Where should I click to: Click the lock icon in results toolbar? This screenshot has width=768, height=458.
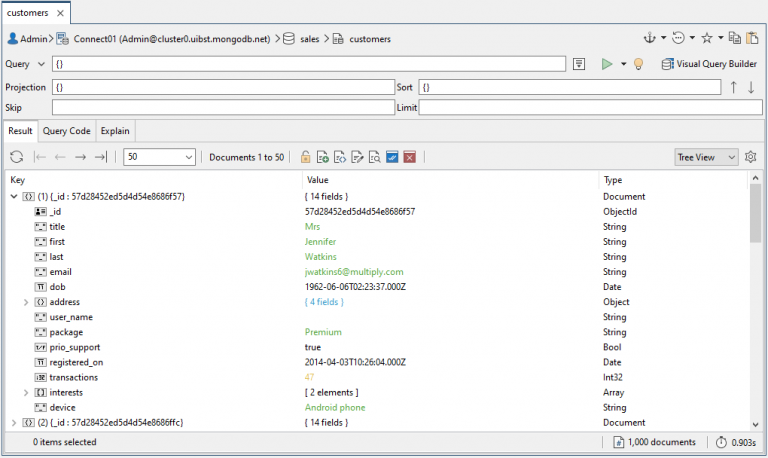coord(306,157)
